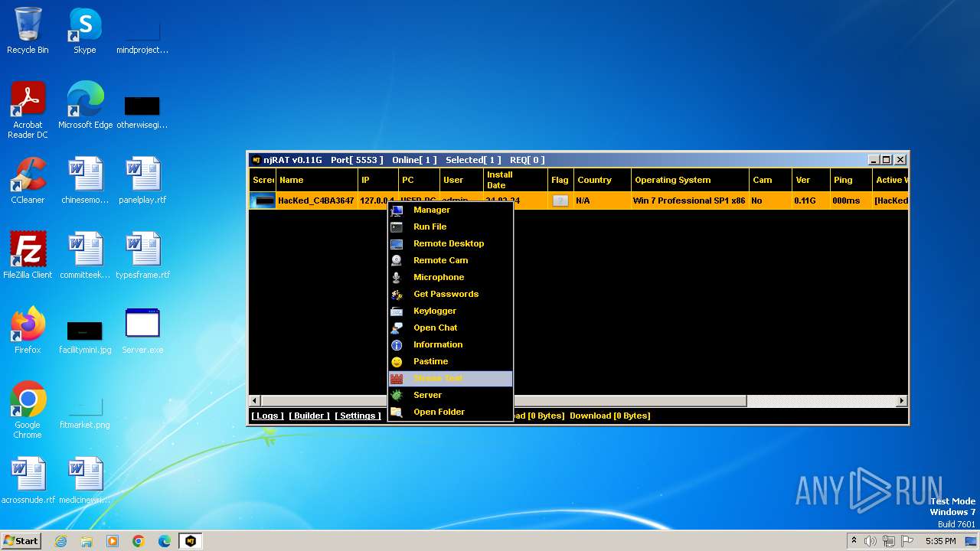This screenshot has height=551, width=980.
Task: Click the Microphone icon in menu
Action: [397, 278]
